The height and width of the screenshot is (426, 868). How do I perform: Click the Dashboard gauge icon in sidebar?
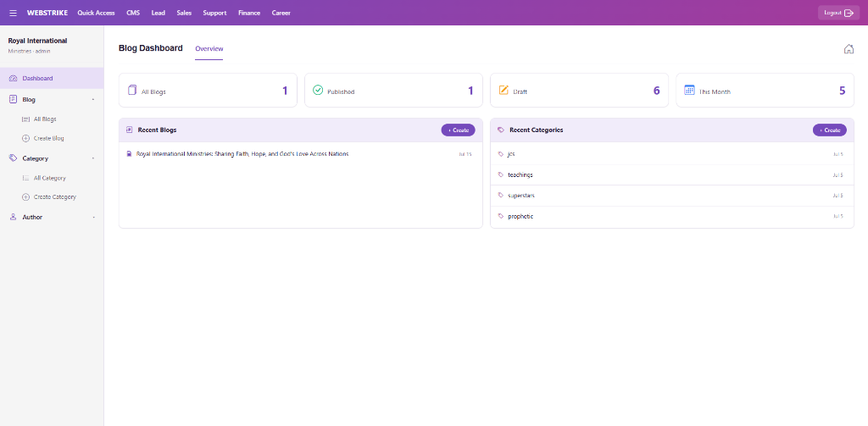(x=14, y=79)
